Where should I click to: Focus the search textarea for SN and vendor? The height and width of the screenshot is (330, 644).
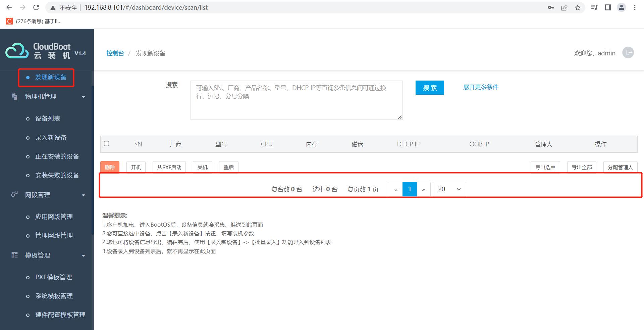click(297, 100)
